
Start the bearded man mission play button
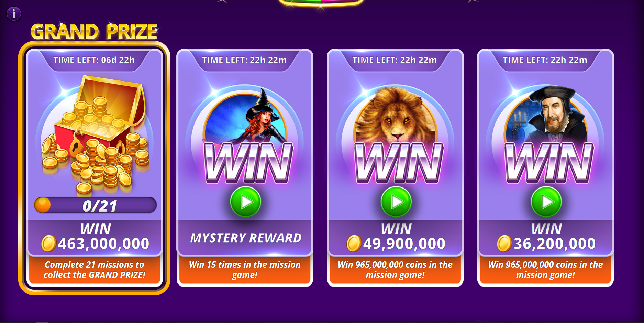coord(546,202)
